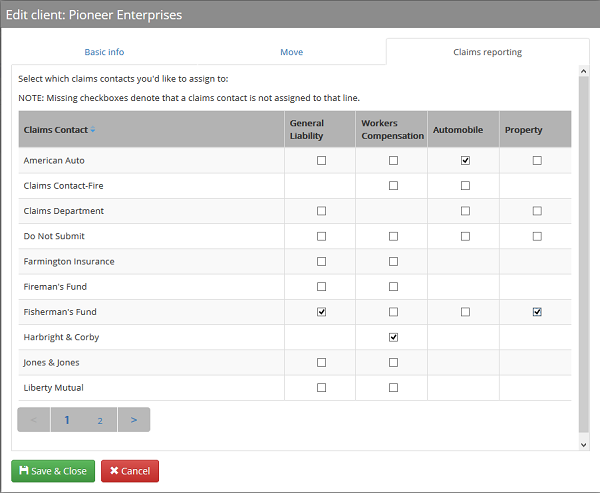
Task: Go to previous page using left arrow
Action: click(34, 420)
